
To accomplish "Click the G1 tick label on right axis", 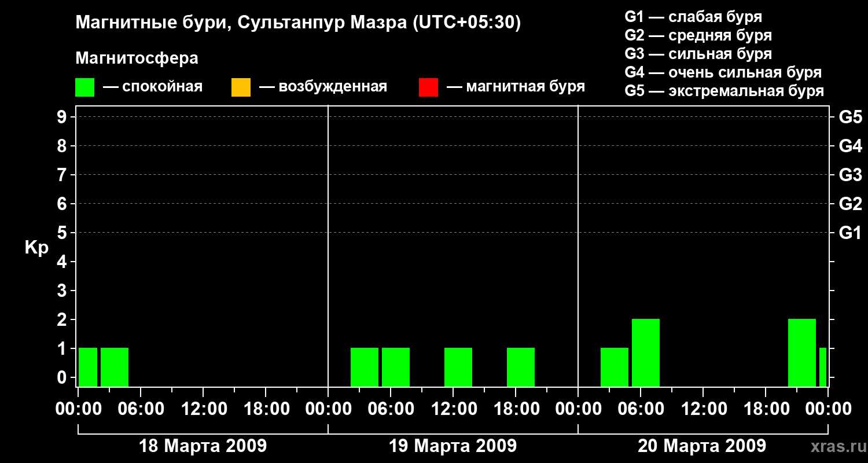I will 851,233.
